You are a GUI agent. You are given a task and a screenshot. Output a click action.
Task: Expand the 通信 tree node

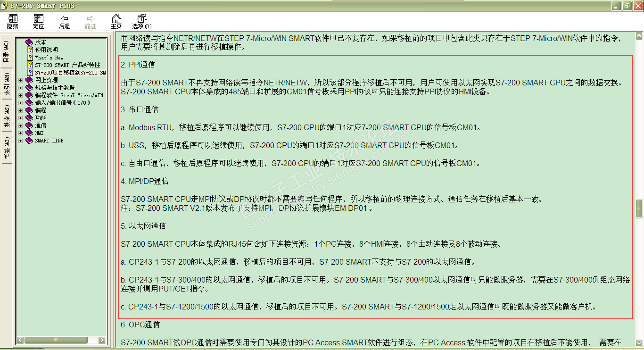pos(21,125)
